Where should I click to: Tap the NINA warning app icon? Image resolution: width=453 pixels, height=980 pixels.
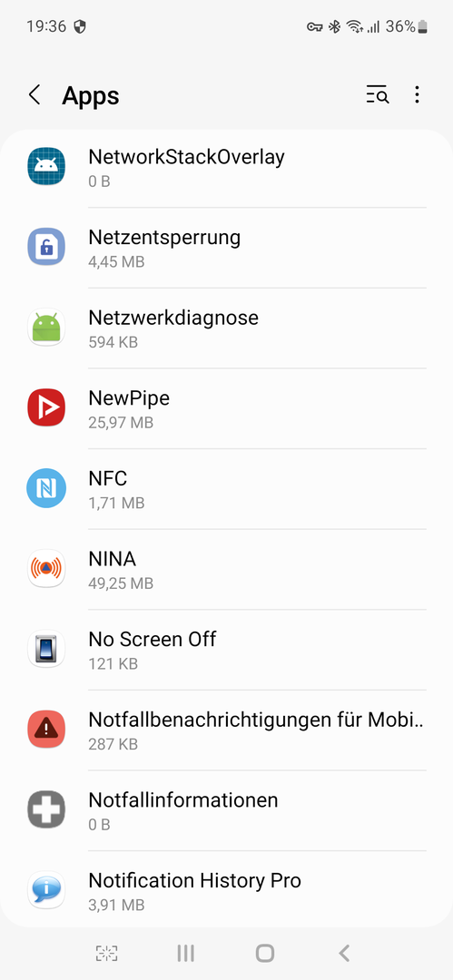tap(46, 568)
